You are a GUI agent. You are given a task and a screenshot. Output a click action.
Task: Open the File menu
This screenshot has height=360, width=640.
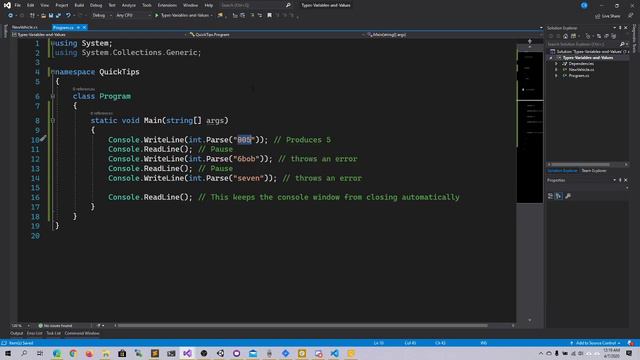pyautogui.click(x=17, y=5)
